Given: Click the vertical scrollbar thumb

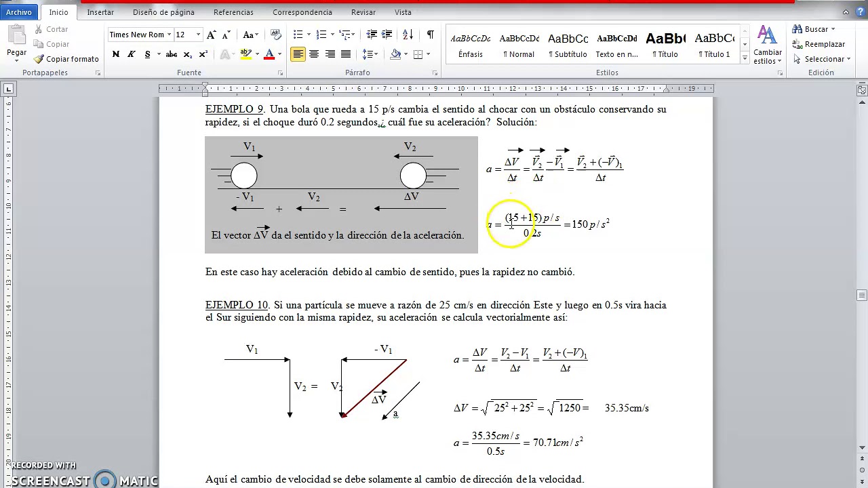Looking at the screenshot, I should (x=862, y=296).
